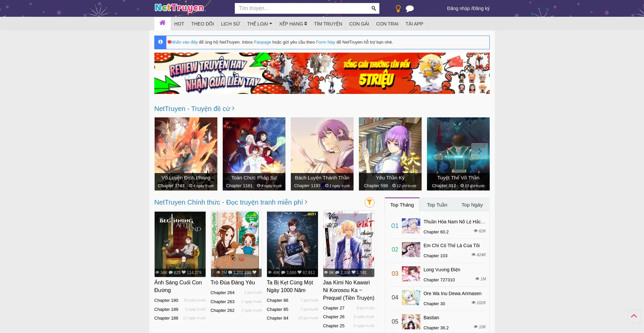644x333 pixels.
Task: Click the Review Truyện Hay banner
Action: pos(322,73)
